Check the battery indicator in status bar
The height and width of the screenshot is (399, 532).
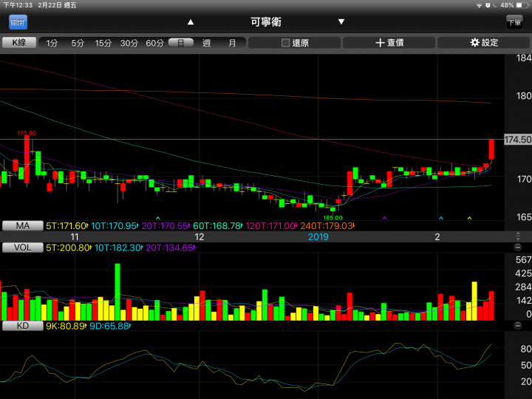[522, 5]
